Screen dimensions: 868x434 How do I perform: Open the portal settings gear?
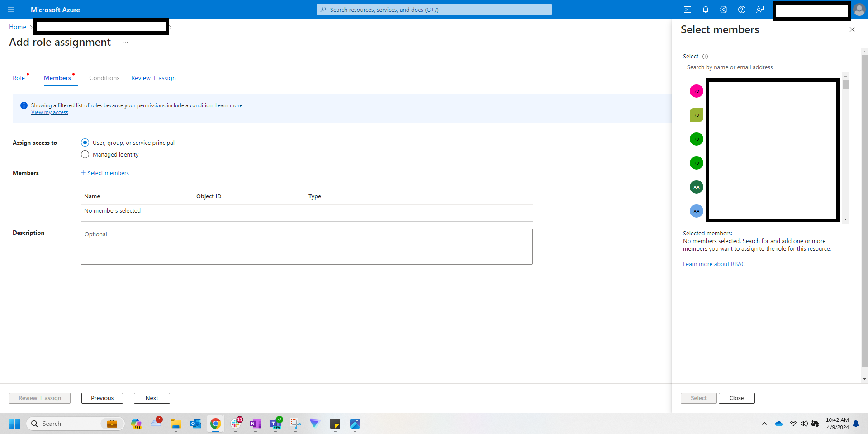pos(723,10)
